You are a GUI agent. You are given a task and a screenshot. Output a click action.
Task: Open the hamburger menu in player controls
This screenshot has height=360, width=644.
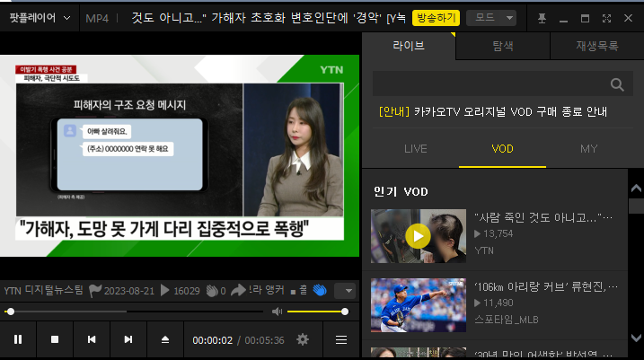(341, 340)
